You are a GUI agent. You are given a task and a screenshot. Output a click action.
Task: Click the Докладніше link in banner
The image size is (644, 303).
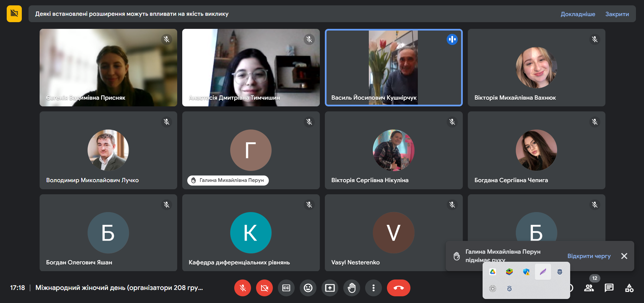point(578,14)
